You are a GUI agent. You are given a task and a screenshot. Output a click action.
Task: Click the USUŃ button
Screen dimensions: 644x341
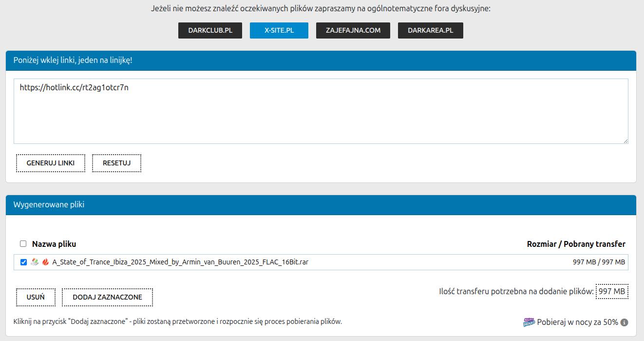coord(36,297)
